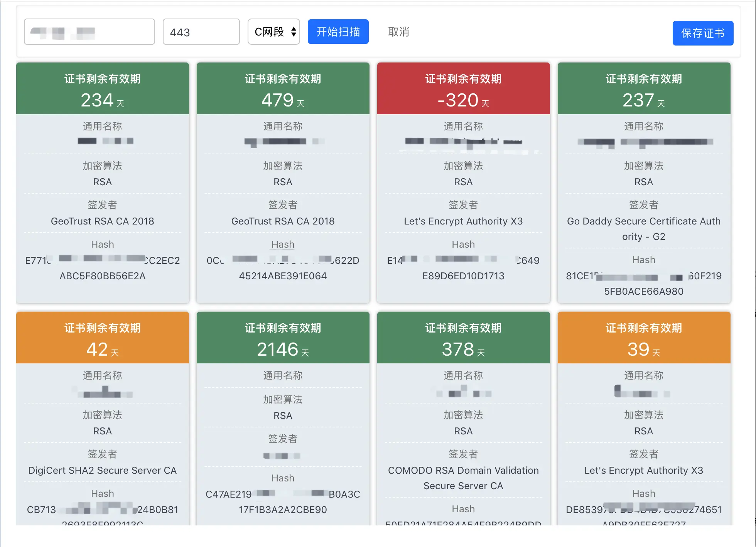Open the C网段 network range dropdown

pos(273,32)
